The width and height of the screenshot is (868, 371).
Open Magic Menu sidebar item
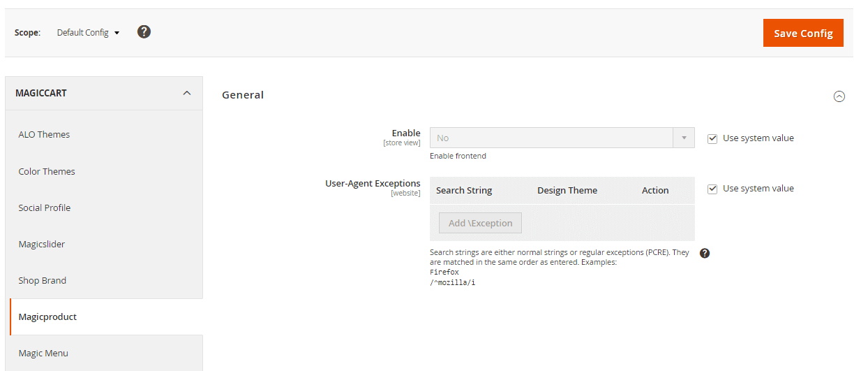tap(43, 353)
